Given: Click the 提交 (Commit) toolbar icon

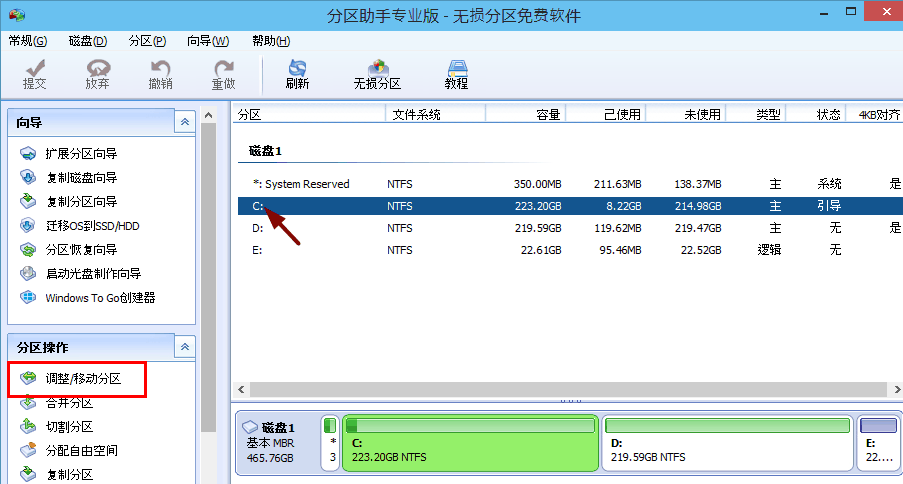Looking at the screenshot, I should click(x=35, y=68).
